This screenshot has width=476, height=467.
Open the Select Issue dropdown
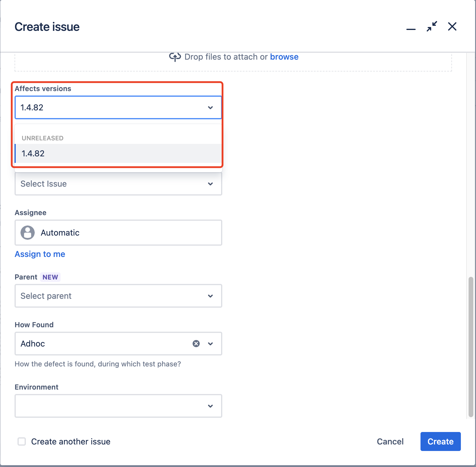(118, 184)
